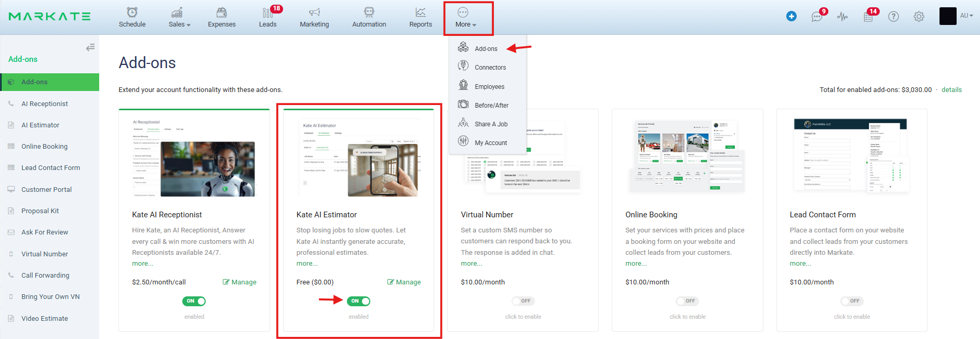Viewport: 980px width, 339px height.
Task: Click the AI Receptionist phone sidebar icon
Action: point(11,103)
